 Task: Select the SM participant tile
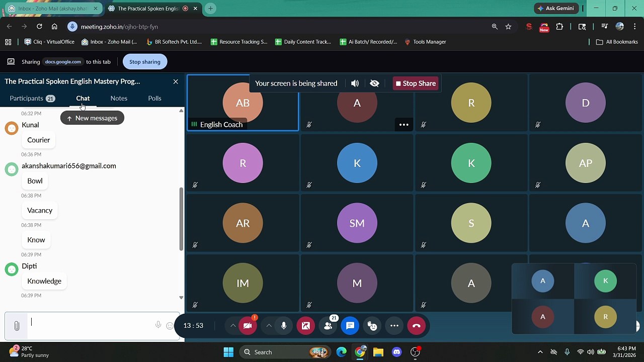(357, 223)
